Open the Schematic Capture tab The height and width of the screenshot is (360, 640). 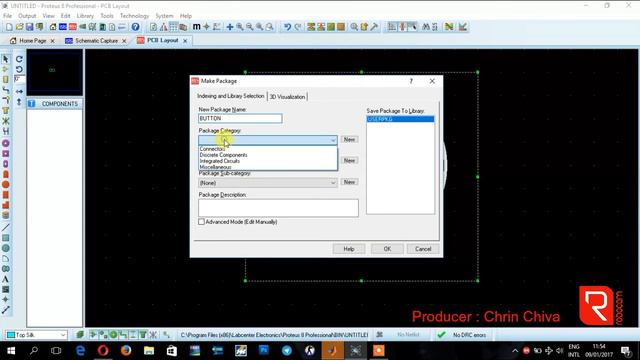(x=96, y=41)
